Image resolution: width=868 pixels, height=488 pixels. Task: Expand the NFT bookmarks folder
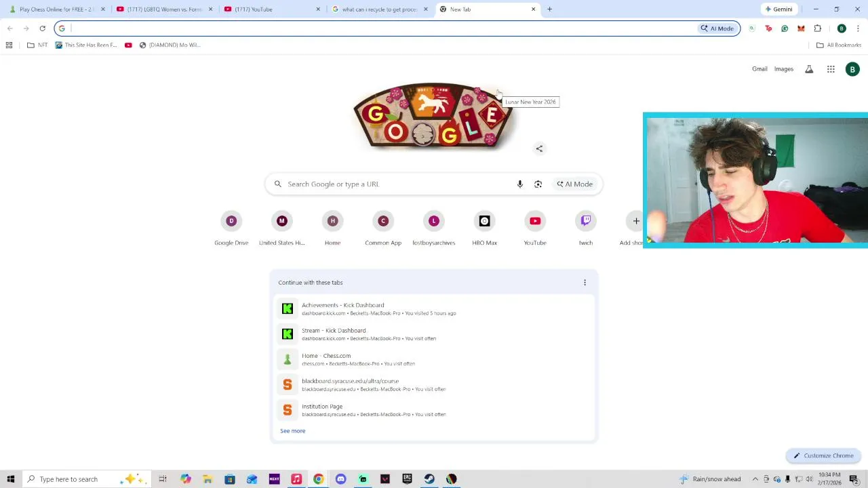[x=37, y=45]
